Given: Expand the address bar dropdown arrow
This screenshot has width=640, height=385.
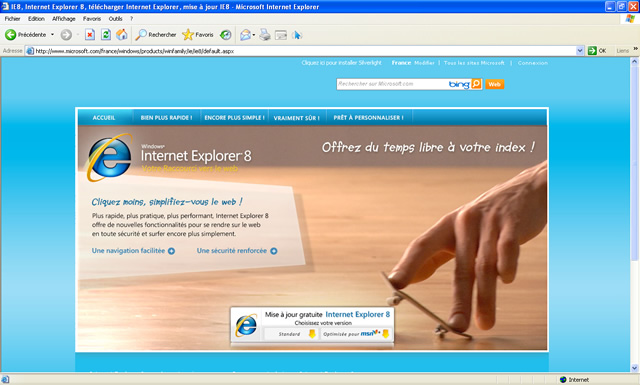Looking at the screenshot, I should tap(580, 51).
